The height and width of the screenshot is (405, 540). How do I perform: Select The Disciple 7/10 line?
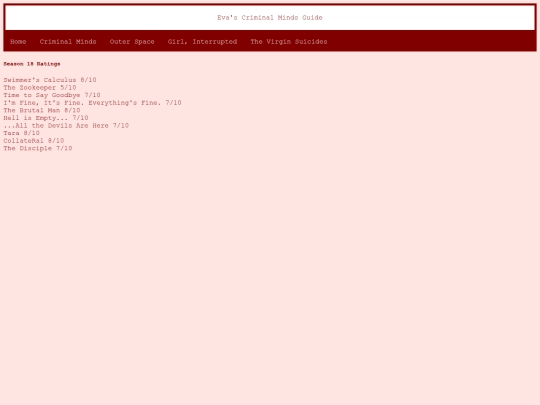tap(38, 148)
